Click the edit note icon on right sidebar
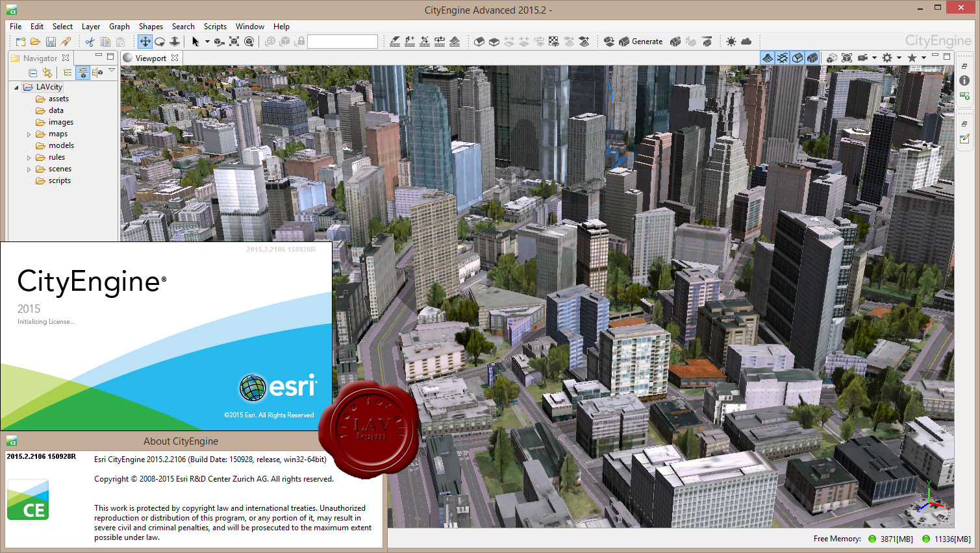The image size is (980, 553). point(964,138)
